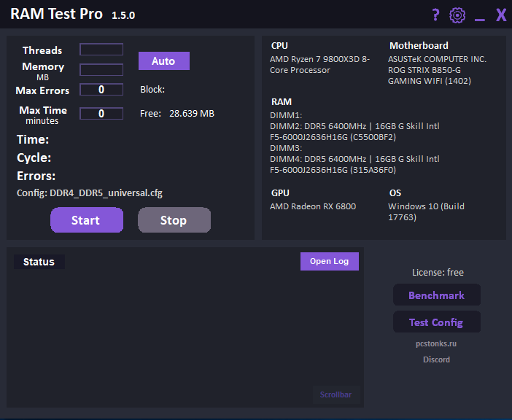
Task: Click the Windows 10 (Build 17763) text
Action: click(x=426, y=211)
